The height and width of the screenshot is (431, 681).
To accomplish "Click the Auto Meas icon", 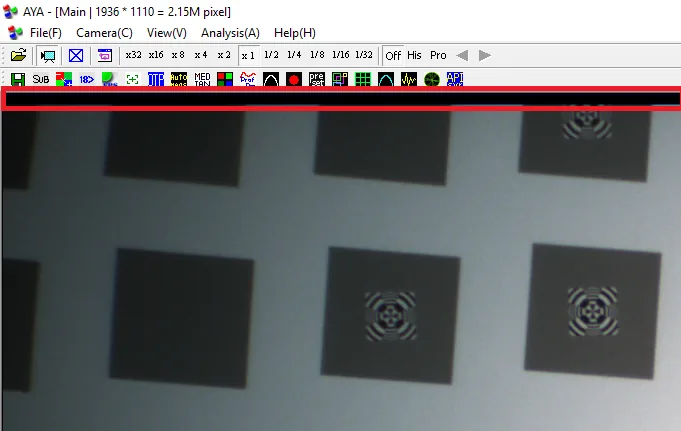I will pyautogui.click(x=179, y=79).
